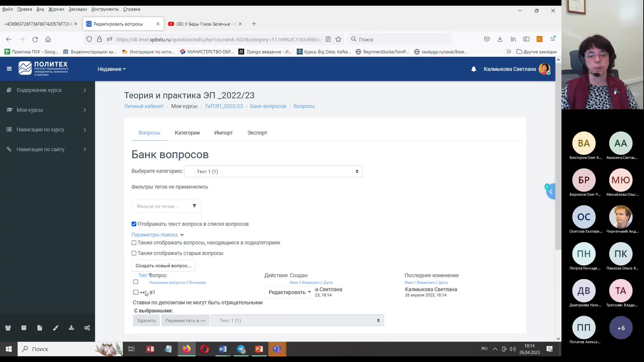644x362 pixels.
Task: Open the Редактировать actions dropdown
Action: point(289,292)
